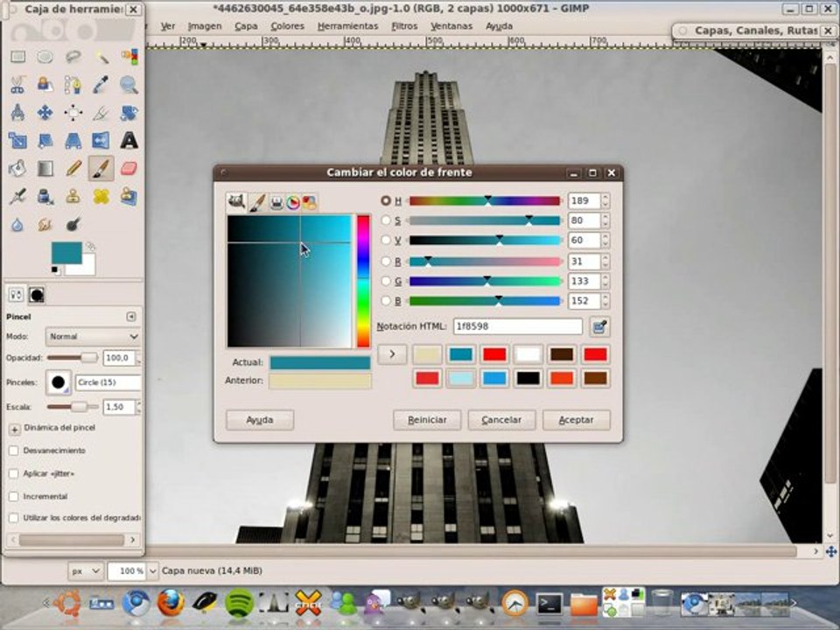Select the H hue radio button
The image size is (840, 630).
386,200
